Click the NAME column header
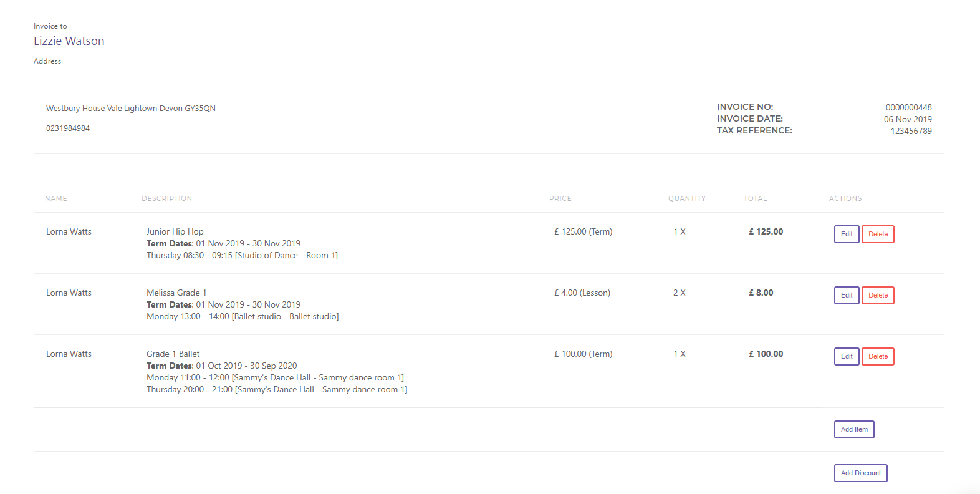The image size is (980, 494). (56, 198)
